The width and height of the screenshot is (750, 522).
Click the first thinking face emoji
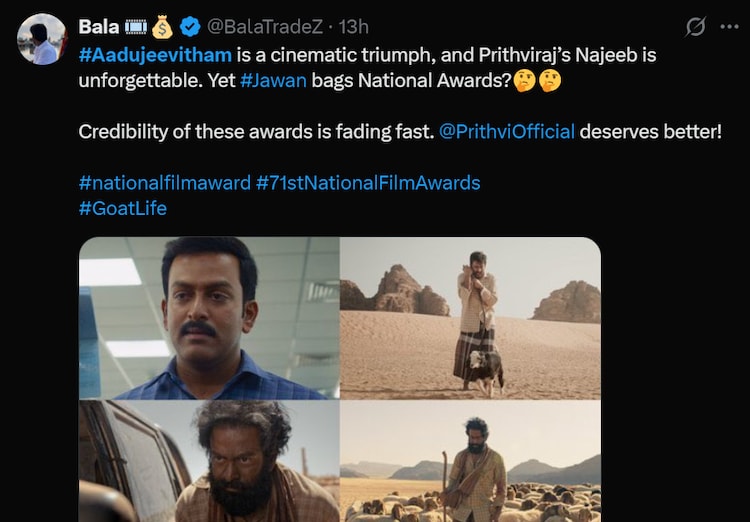pos(524,80)
